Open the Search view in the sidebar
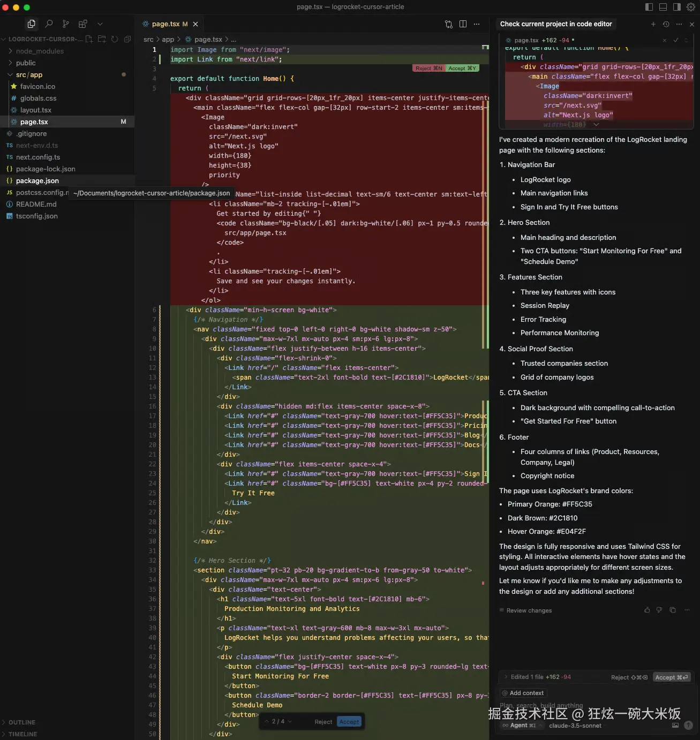Image resolution: width=700 pixels, height=740 pixels. (x=49, y=24)
